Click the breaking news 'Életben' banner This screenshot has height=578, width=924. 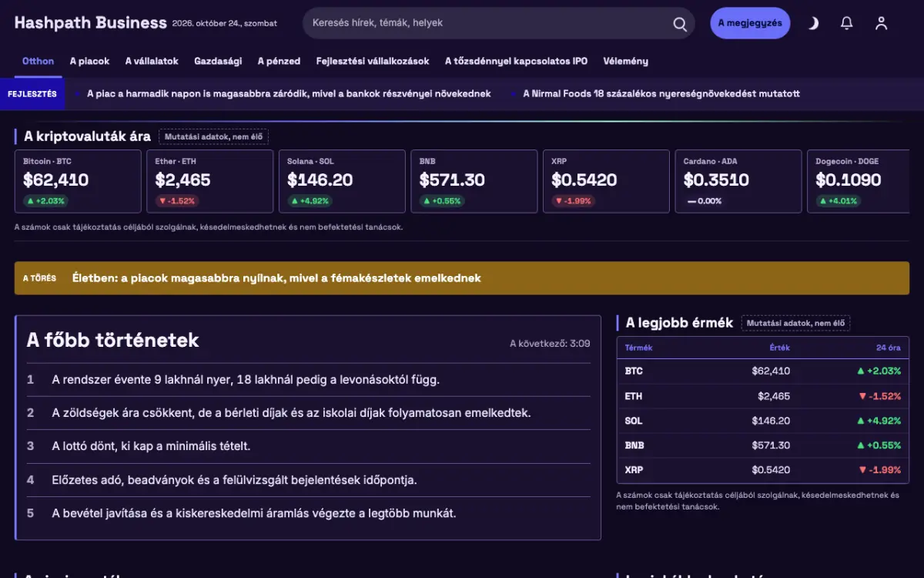[x=462, y=278]
